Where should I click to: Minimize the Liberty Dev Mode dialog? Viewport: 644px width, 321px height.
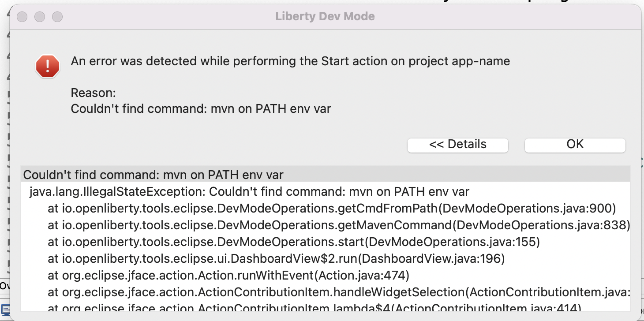[x=40, y=18]
